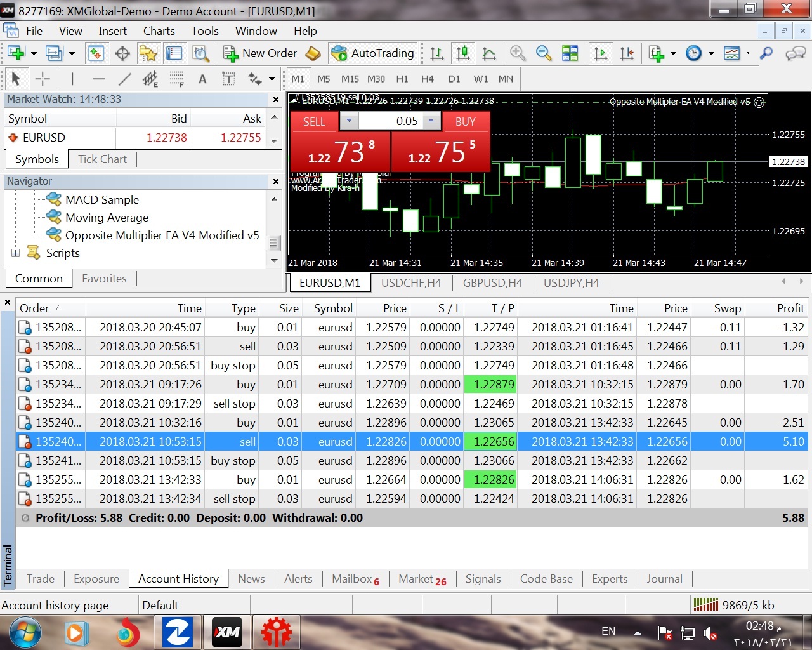Click the red BUY button

coord(466,121)
